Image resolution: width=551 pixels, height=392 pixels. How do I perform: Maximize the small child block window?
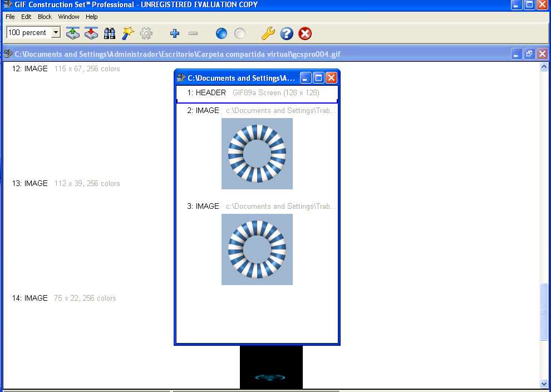(318, 78)
